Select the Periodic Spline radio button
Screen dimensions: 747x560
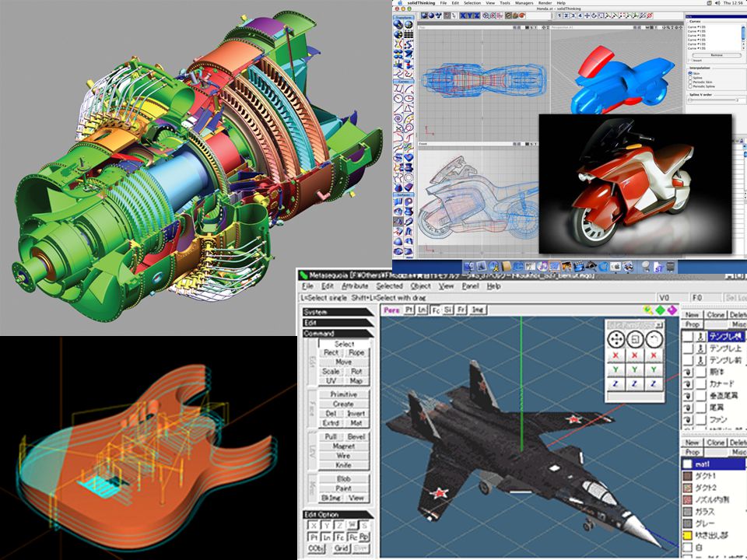coord(690,86)
